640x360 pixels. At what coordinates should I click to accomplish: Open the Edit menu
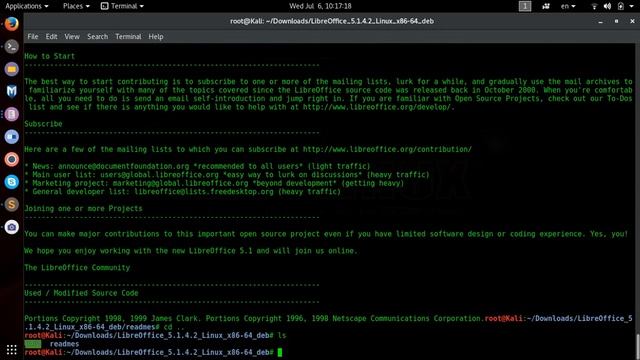[x=51, y=37]
